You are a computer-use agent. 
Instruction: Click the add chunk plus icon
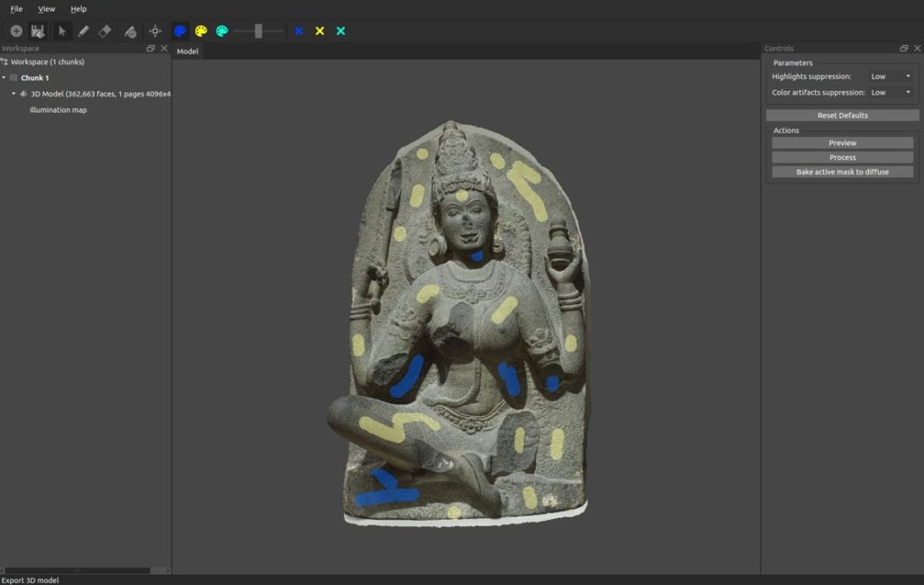(16, 31)
